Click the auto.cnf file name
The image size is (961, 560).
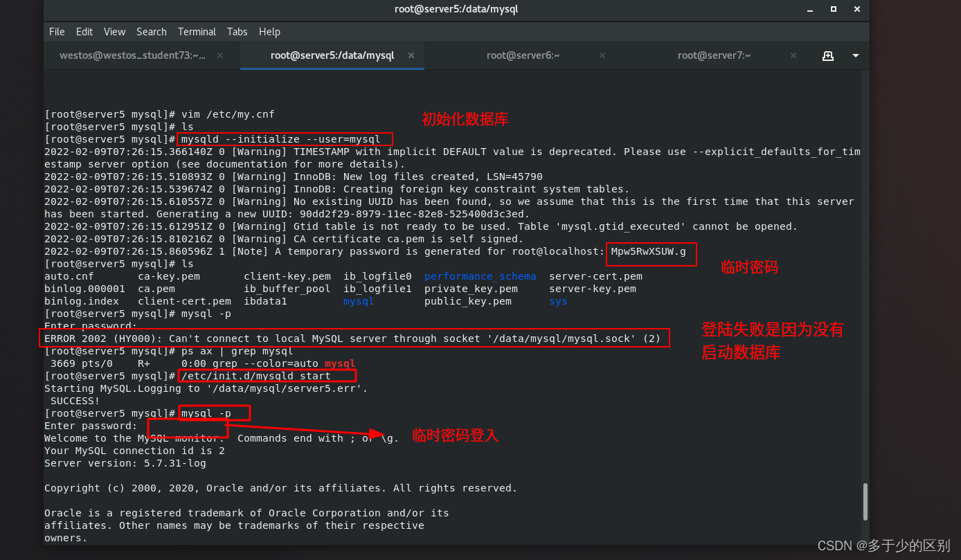(x=69, y=276)
